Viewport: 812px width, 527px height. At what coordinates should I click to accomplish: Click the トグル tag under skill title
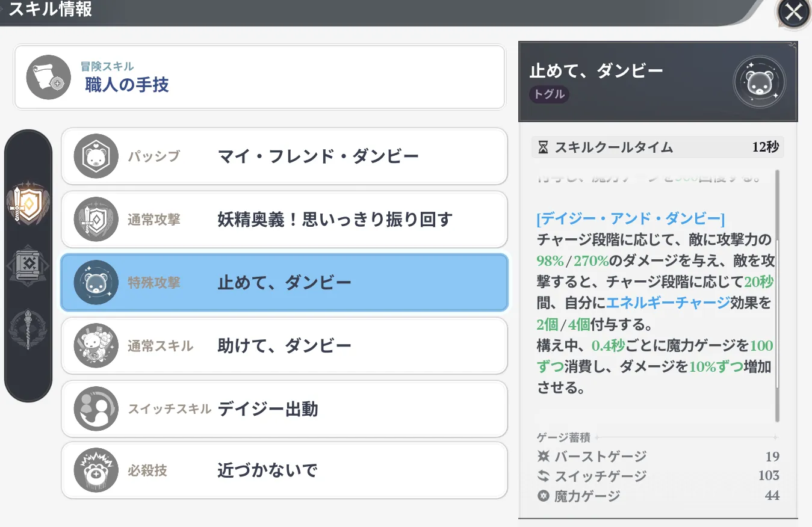pos(549,94)
